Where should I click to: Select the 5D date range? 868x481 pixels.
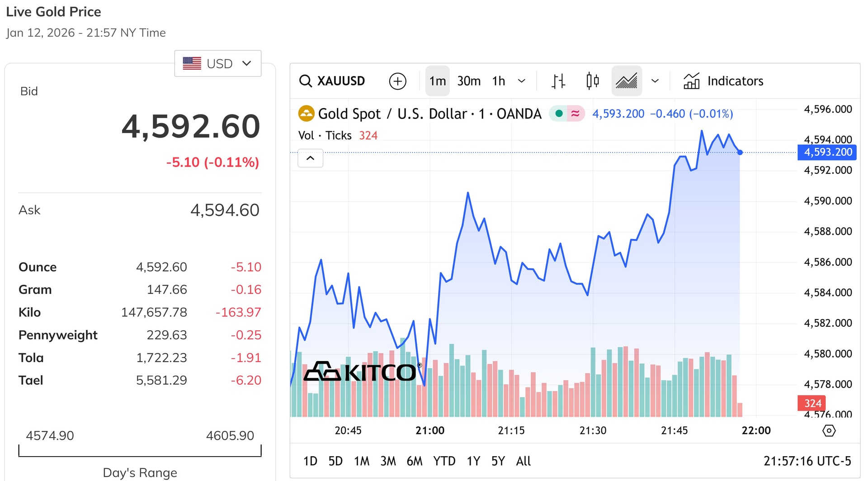click(335, 461)
